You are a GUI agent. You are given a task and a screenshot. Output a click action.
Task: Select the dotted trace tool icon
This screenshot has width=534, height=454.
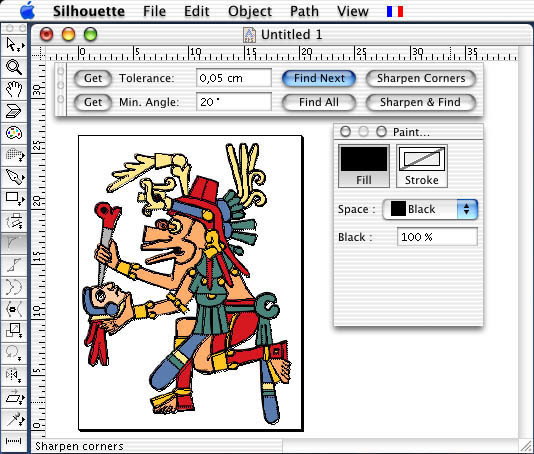13,154
